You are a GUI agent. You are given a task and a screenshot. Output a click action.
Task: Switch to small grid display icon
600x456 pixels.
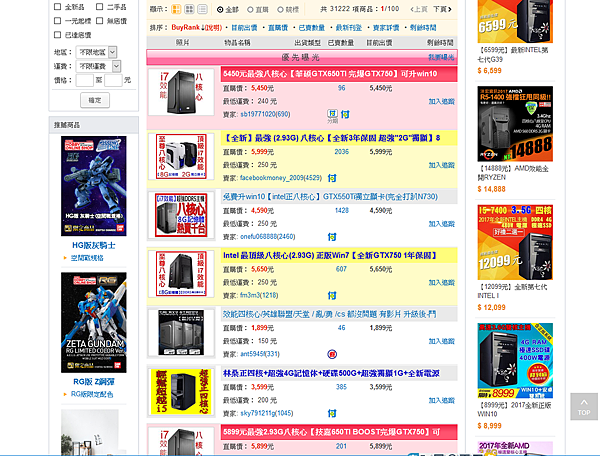189,9
